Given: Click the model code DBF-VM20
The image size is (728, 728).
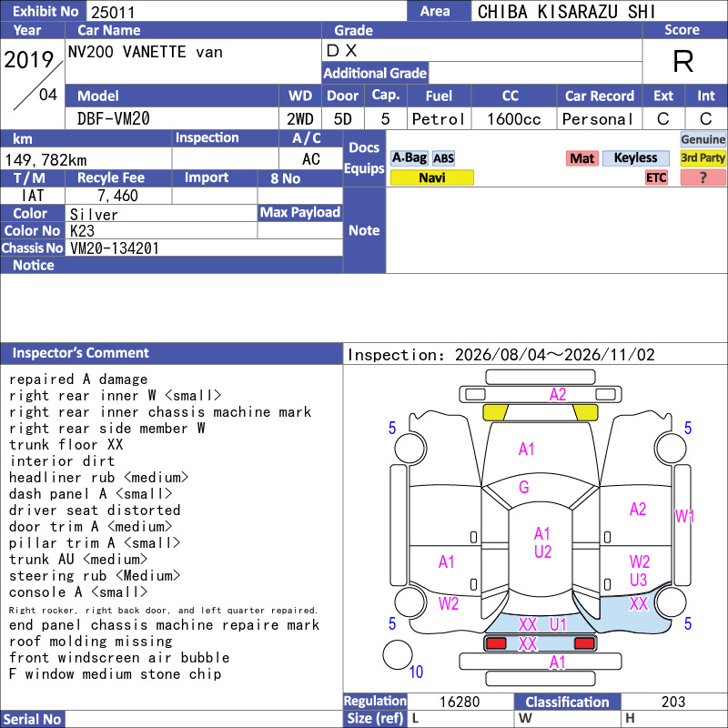Looking at the screenshot, I should 113,119.
